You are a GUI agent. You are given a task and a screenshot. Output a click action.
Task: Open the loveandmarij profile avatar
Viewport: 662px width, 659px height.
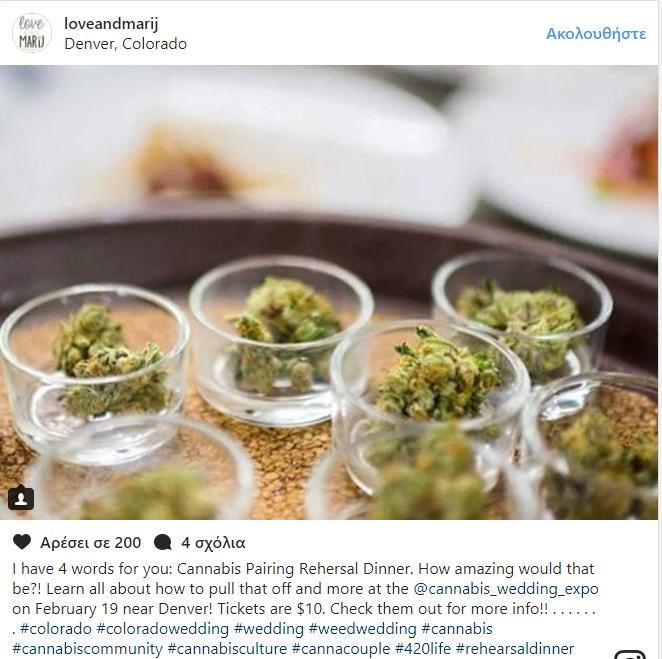32,33
